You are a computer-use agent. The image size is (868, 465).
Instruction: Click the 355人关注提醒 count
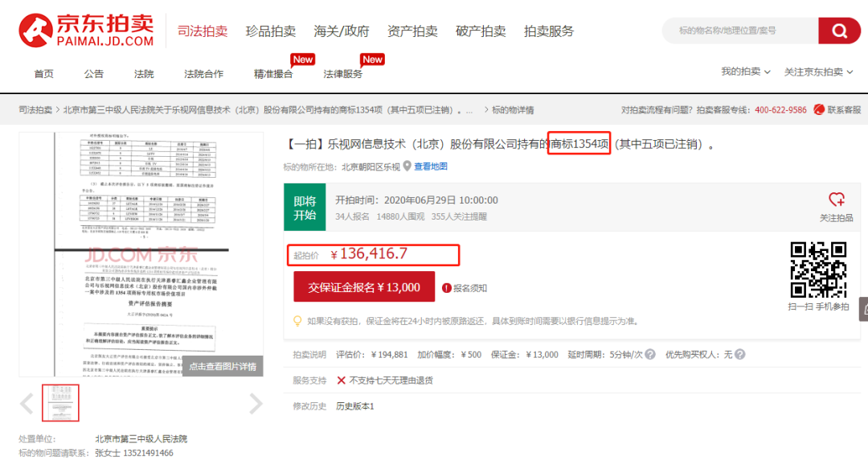pos(459,216)
